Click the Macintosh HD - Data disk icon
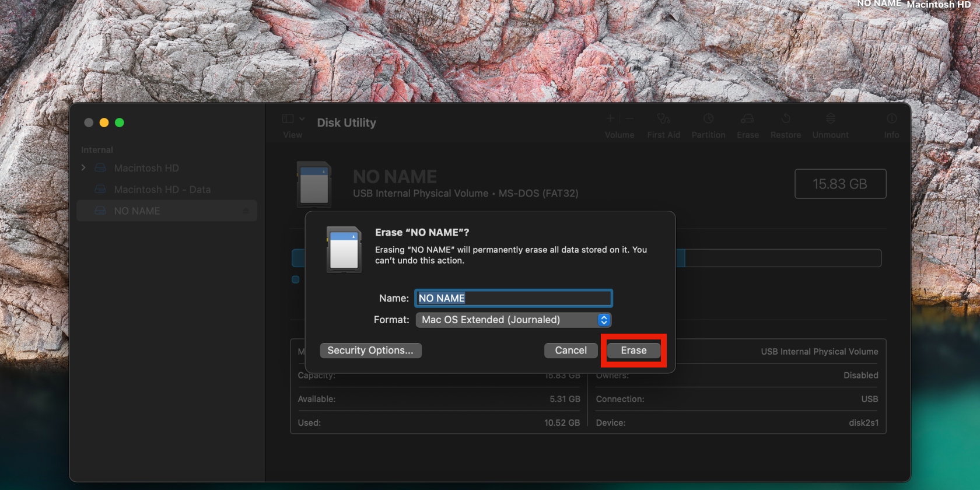This screenshot has width=980, height=490. (x=100, y=190)
